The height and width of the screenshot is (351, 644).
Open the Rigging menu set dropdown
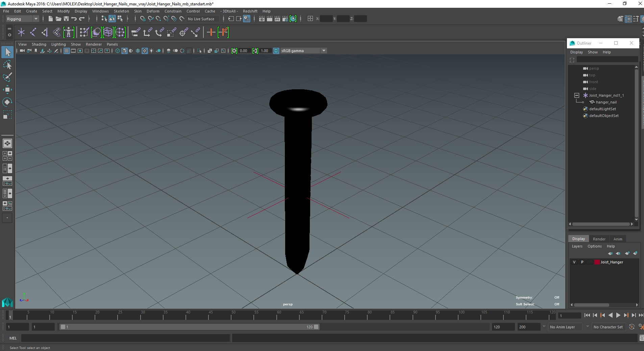[22, 19]
